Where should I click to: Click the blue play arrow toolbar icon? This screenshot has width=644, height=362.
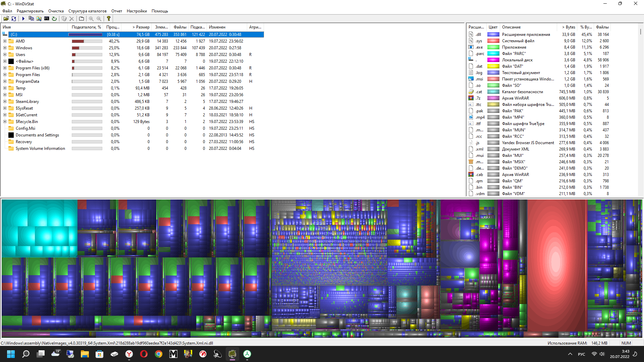(x=23, y=19)
